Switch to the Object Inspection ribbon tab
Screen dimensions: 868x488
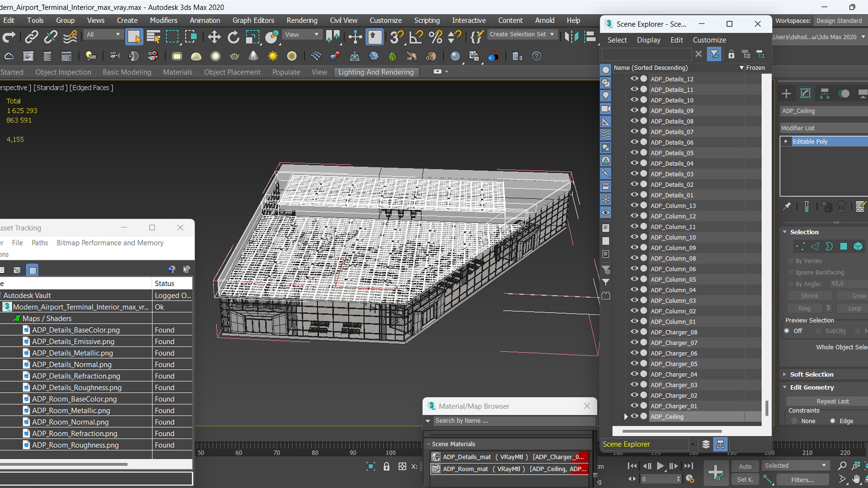[63, 72]
